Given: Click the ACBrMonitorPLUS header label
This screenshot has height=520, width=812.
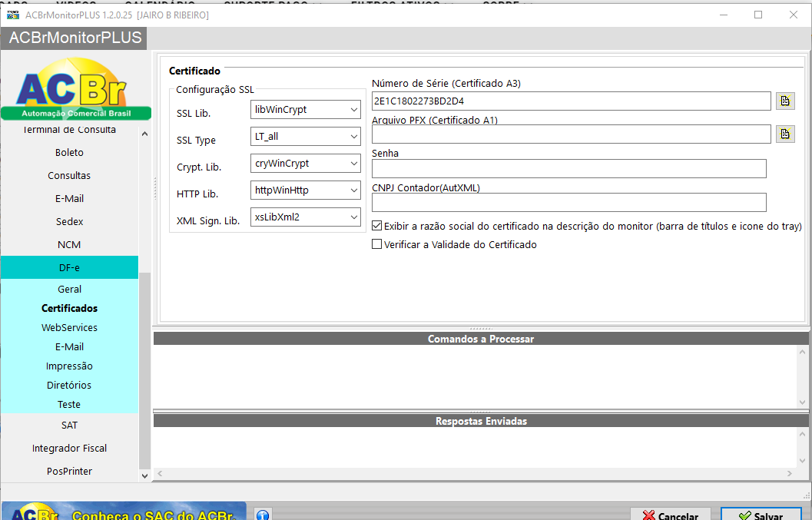Looking at the screenshot, I should pyautogui.click(x=75, y=38).
